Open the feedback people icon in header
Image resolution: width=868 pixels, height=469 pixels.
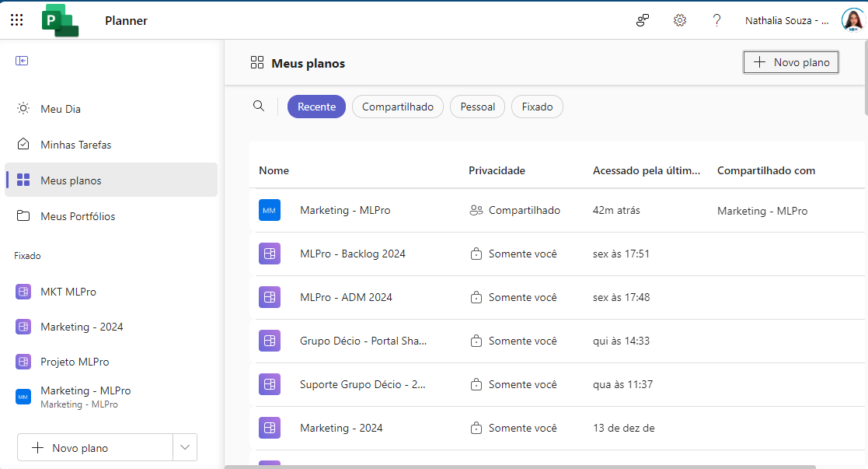coord(642,20)
